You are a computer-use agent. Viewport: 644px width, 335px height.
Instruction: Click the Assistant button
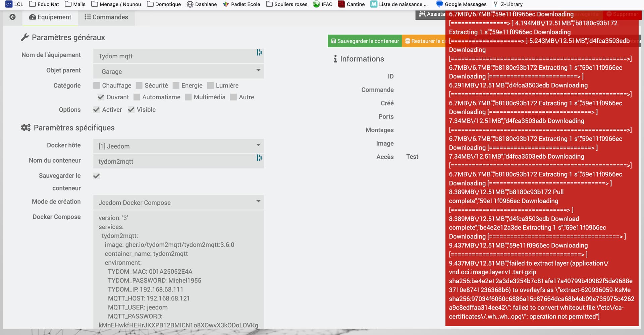coord(431,14)
